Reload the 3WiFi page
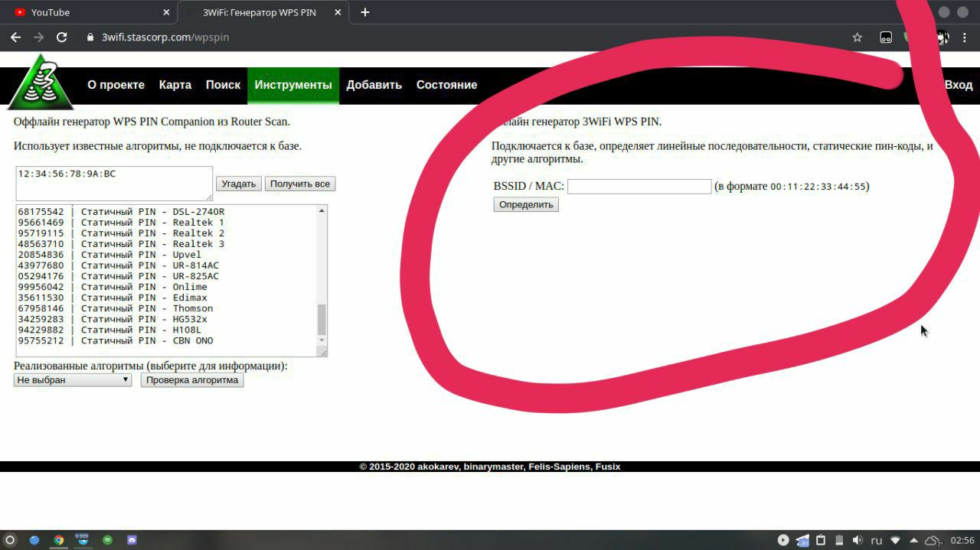This screenshot has width=980, height=550. click(x=62, y=37)
